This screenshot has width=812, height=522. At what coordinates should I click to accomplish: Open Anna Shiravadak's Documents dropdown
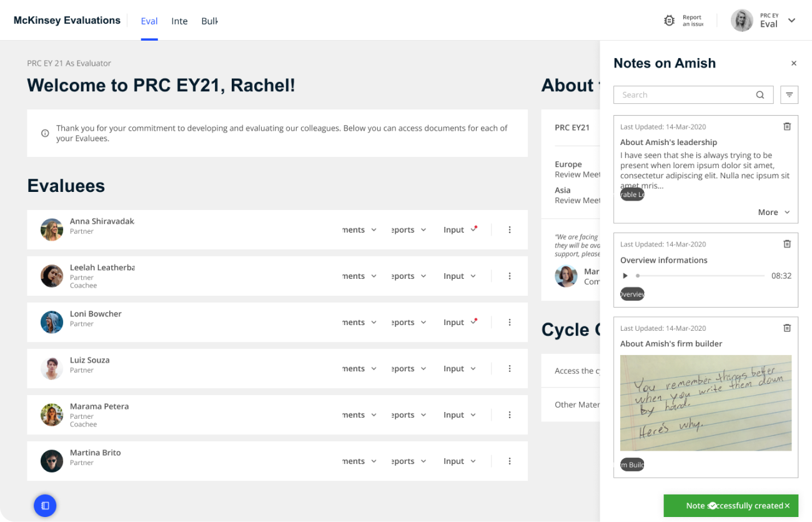[x=360, y=230]
